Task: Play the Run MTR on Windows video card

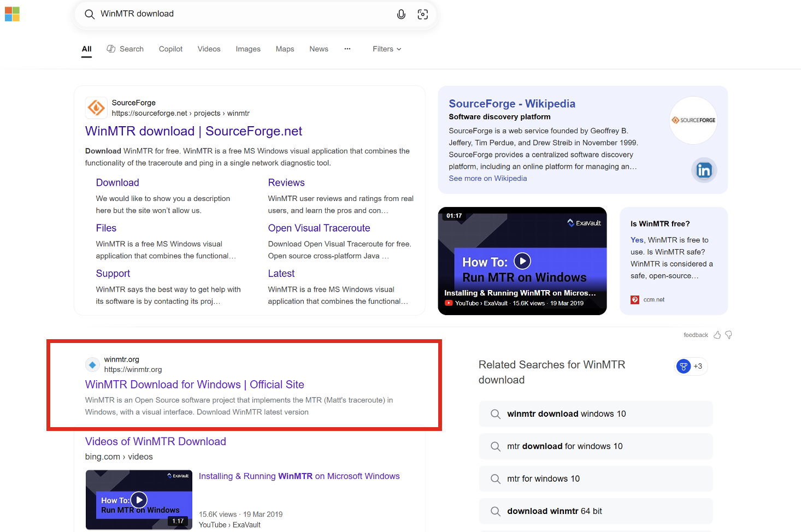Action: tap(522, 261)
